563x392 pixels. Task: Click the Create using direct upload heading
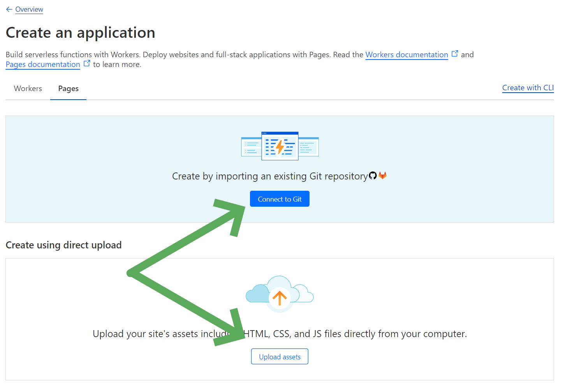(x=63, y=245)
